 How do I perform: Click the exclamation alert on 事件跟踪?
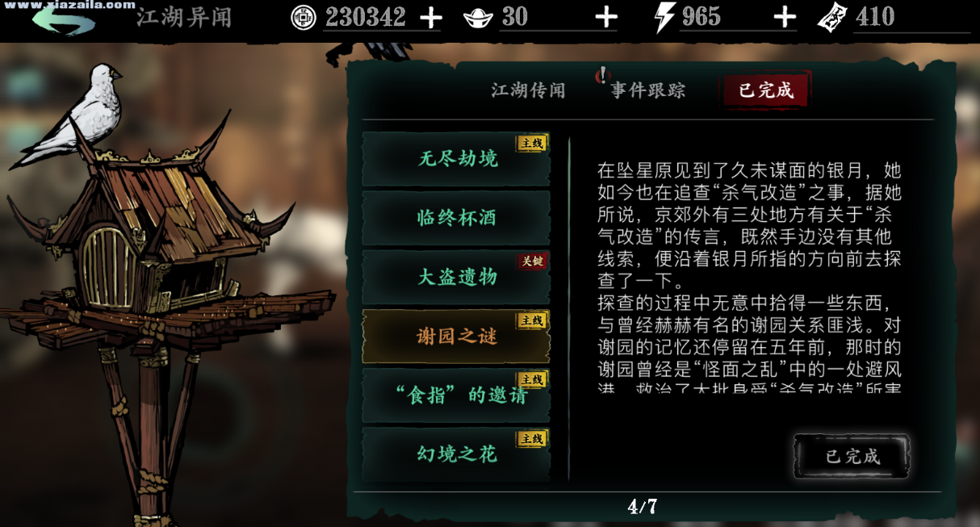point(602,76)
